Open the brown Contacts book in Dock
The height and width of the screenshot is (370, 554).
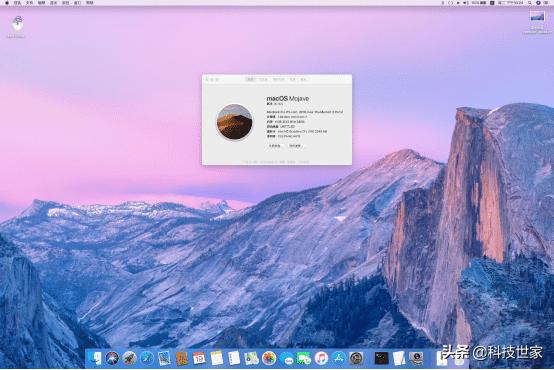pyautogui.click(x=182, y=358)
